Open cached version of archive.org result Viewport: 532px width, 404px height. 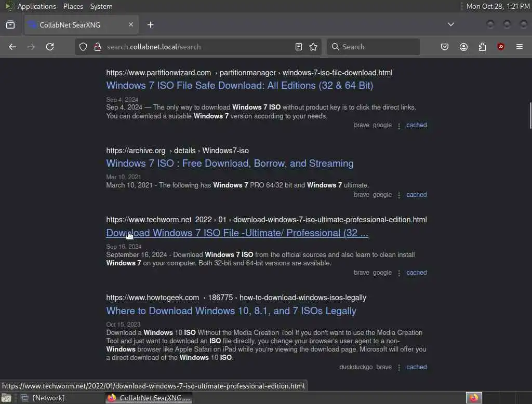click(x=417, y=195)
